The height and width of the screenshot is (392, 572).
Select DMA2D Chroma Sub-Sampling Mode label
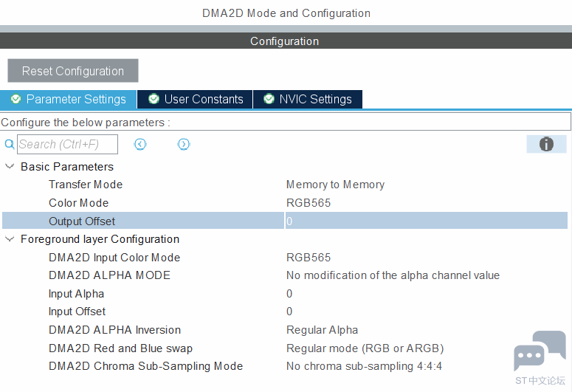click(146, 366)
